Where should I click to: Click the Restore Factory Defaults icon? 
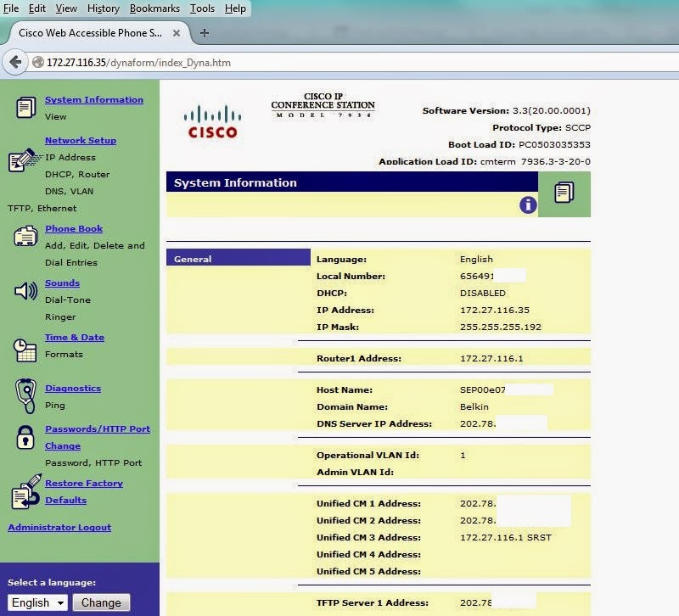point(26,492)
